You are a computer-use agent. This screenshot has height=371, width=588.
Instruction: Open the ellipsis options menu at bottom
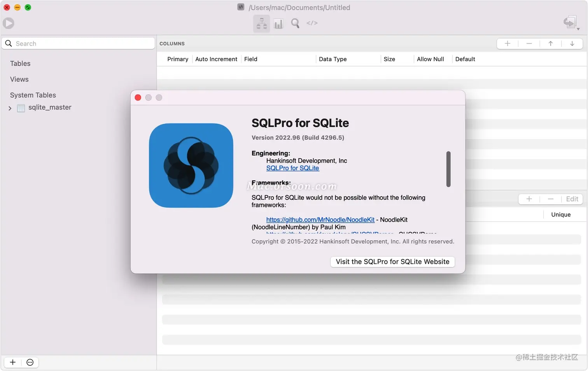[30, 362]
